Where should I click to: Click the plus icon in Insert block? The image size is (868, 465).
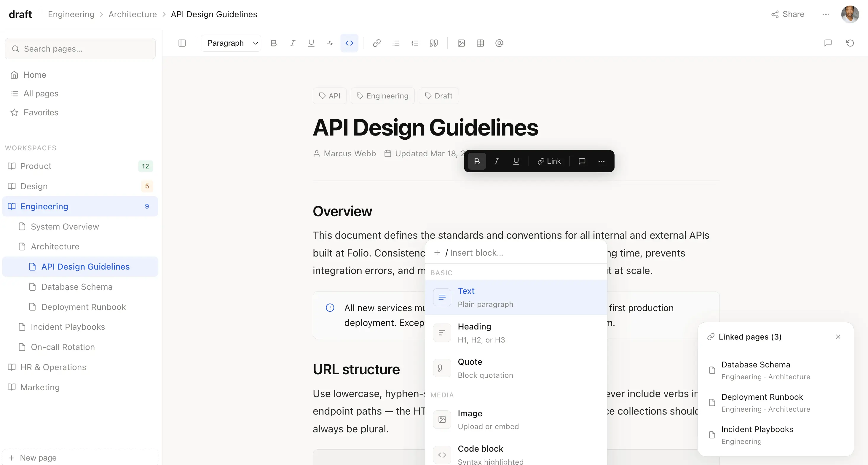pyautogui.click(x=437, y=253)
